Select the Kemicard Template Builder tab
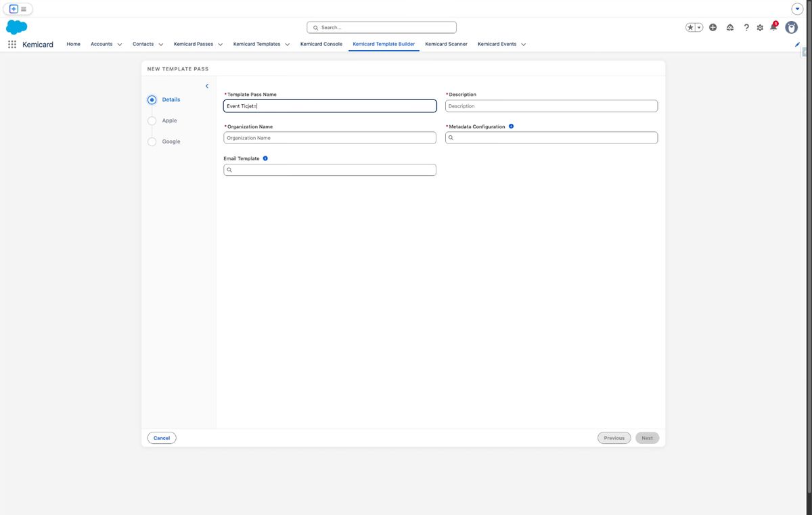Screen dimensions: 812x515 384,44
